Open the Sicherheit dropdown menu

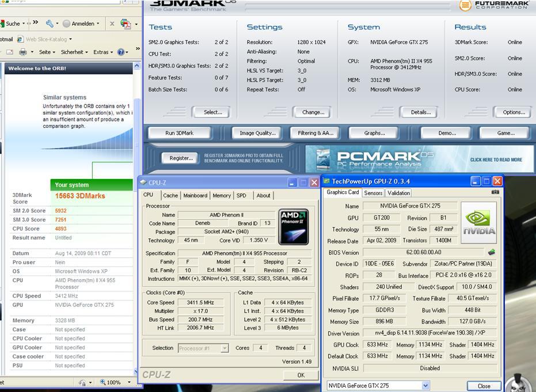(x=74, y=52)
